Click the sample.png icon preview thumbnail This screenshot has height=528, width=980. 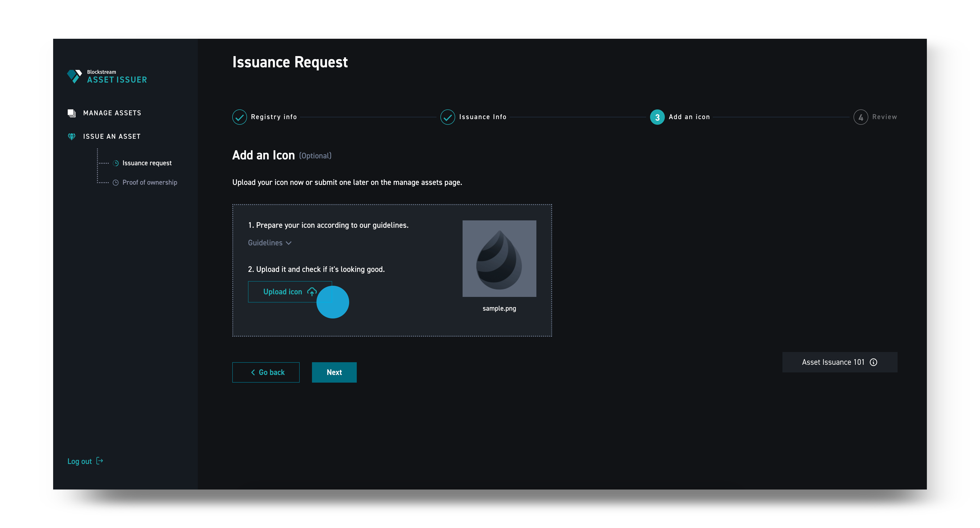(x=499, y=258)
